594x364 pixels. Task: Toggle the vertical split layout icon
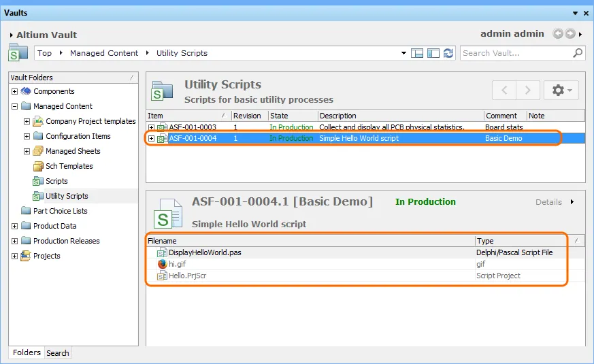coord(433,53)
